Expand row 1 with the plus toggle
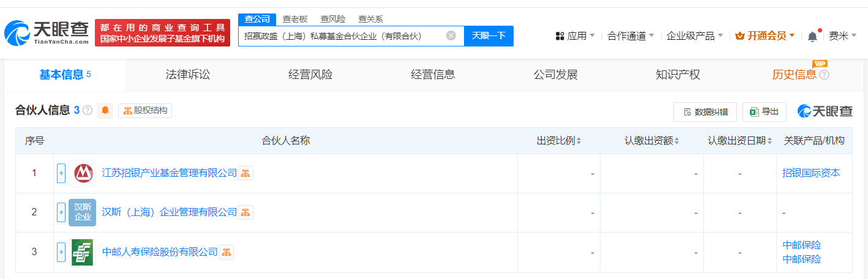This screenshot has width=868, height=279. coord(61,173)
